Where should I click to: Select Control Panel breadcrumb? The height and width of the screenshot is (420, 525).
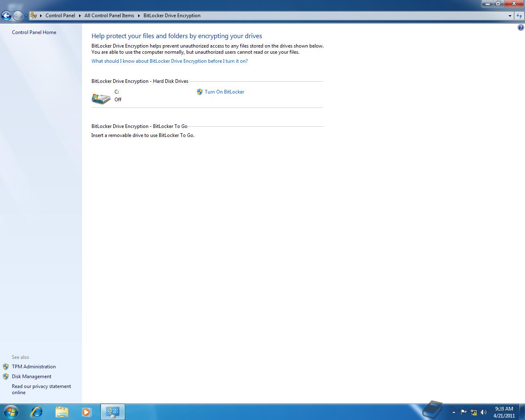tap(60, 16)
